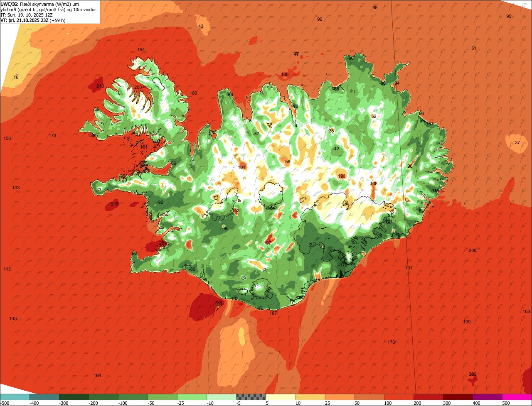Click the inland value 101

[241, 167]
